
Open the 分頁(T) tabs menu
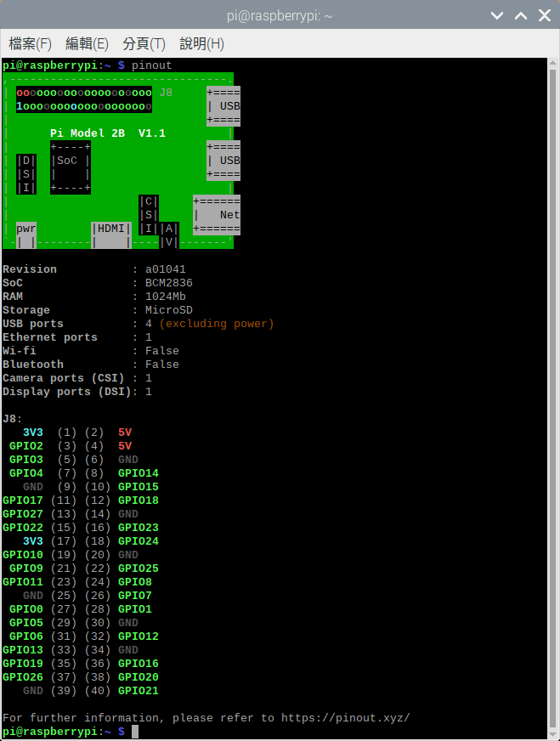tap(144, 44)
